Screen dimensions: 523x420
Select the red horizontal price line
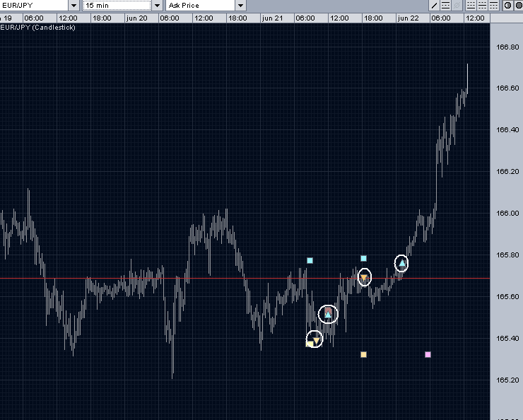tap(245, 278)
